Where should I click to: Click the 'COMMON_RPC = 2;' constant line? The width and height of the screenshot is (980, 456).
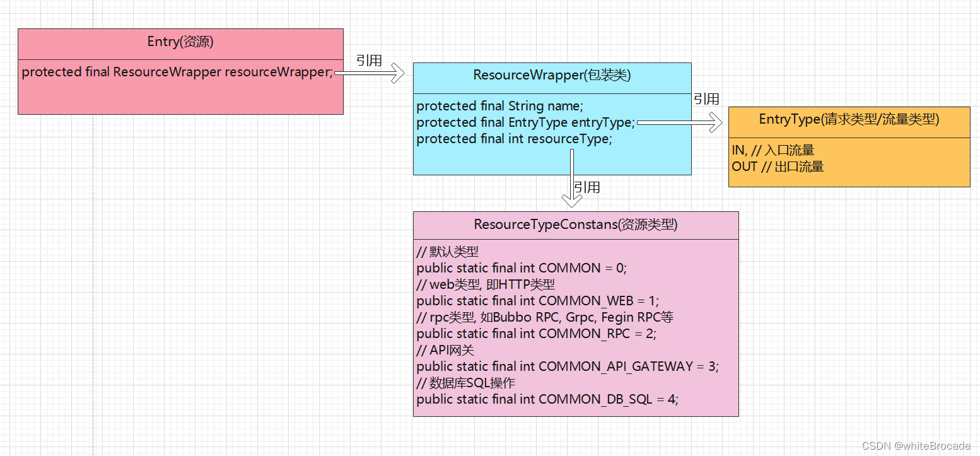(537, 334)
